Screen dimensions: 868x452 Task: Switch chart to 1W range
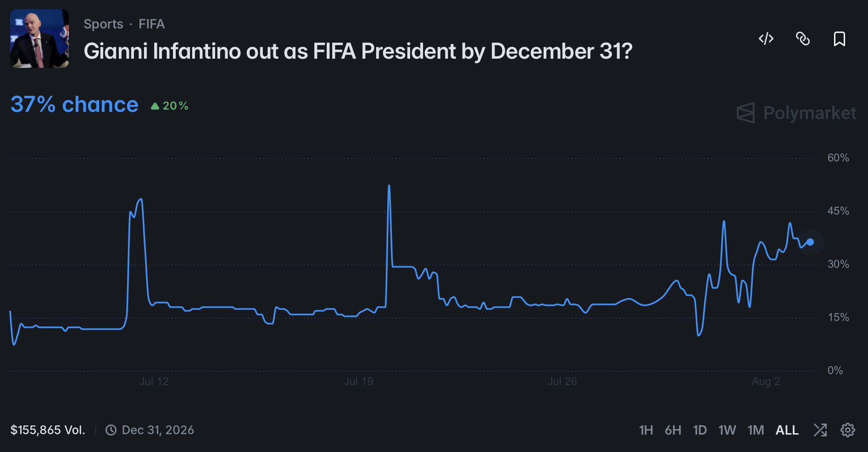(727, 430)
